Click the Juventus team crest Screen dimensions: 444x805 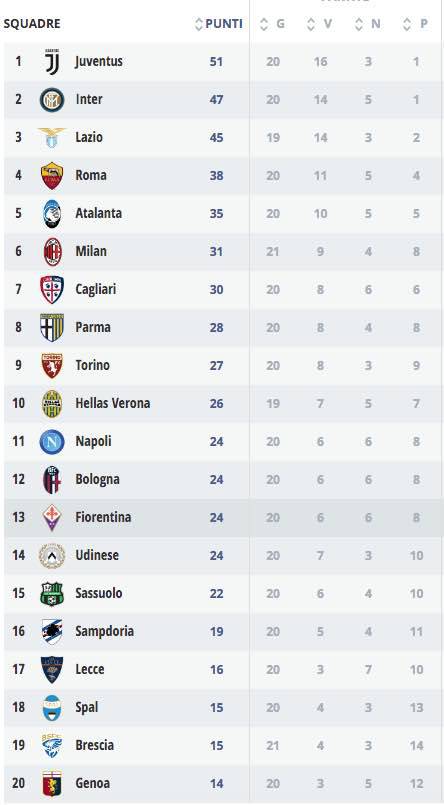click(52, 62)
